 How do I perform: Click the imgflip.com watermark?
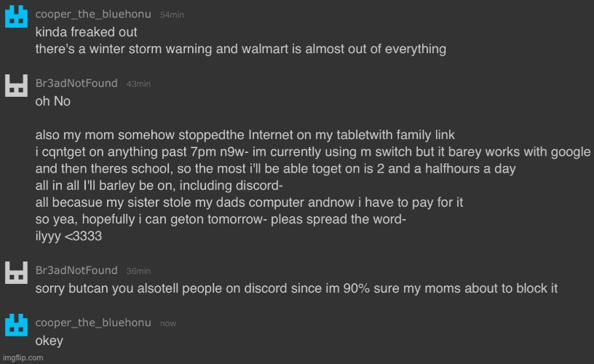point(23,357)
